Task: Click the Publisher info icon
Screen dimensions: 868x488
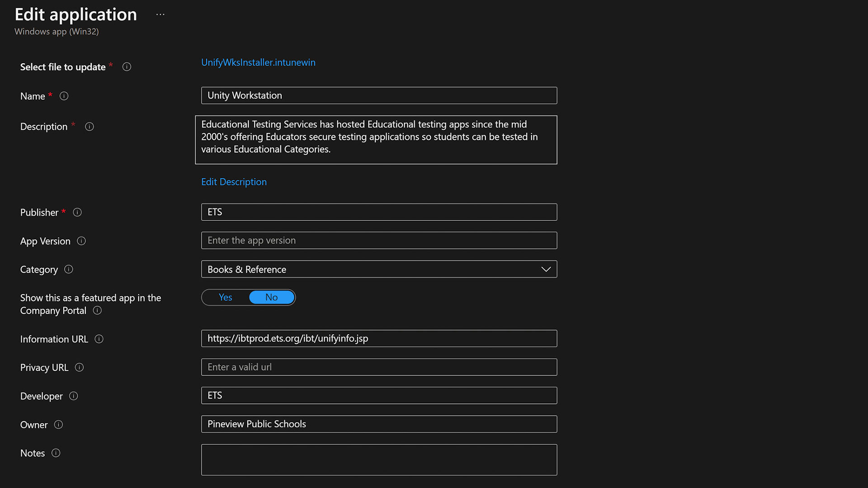Action: (x=77, y=212)
